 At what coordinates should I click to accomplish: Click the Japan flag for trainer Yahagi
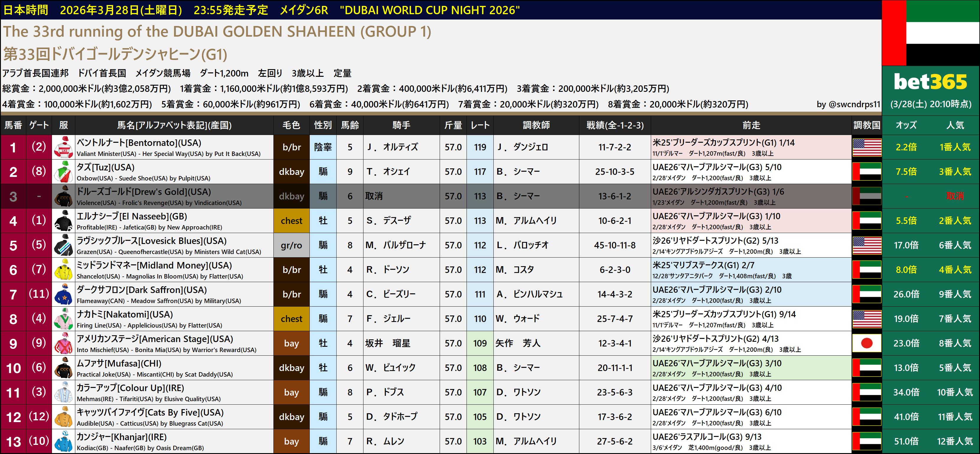click(x=867, y=343)
